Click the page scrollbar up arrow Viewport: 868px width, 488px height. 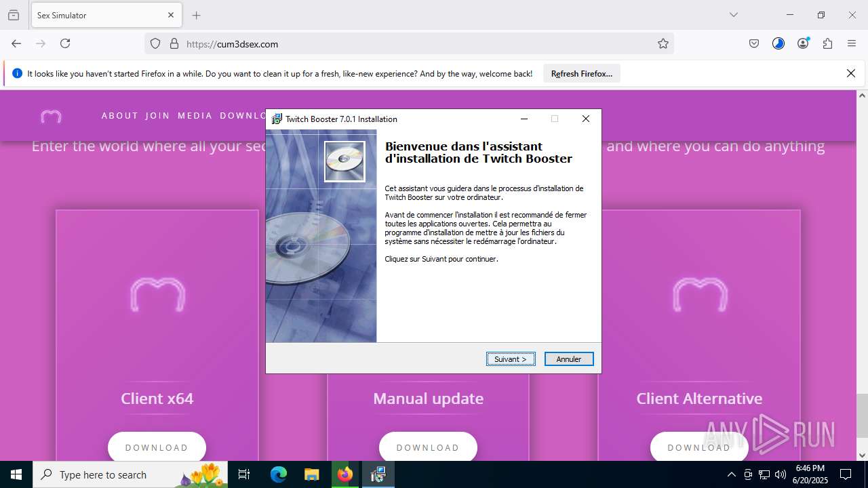862,96
